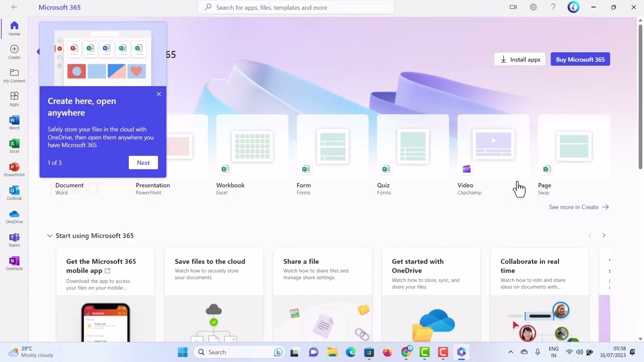Go to previous carousel cards arrow
This screenshot has height=362, width=644.
pos(590,235)
